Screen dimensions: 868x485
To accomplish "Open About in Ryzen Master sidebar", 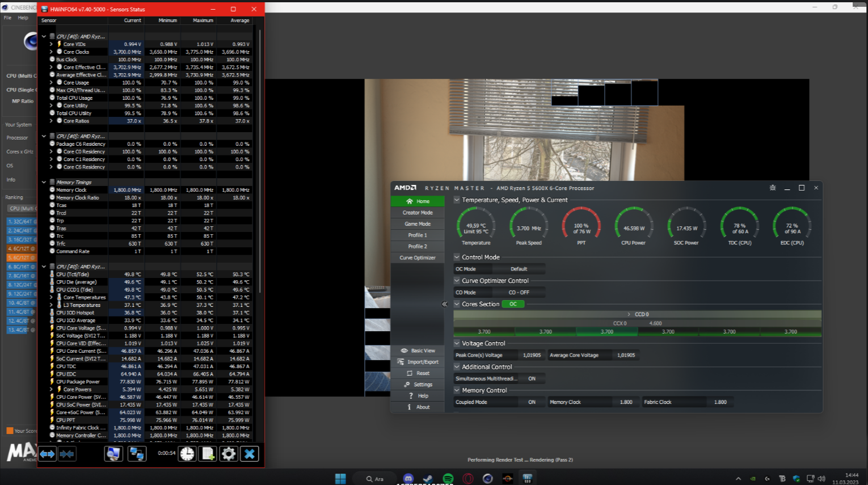I will pos(418,407).
